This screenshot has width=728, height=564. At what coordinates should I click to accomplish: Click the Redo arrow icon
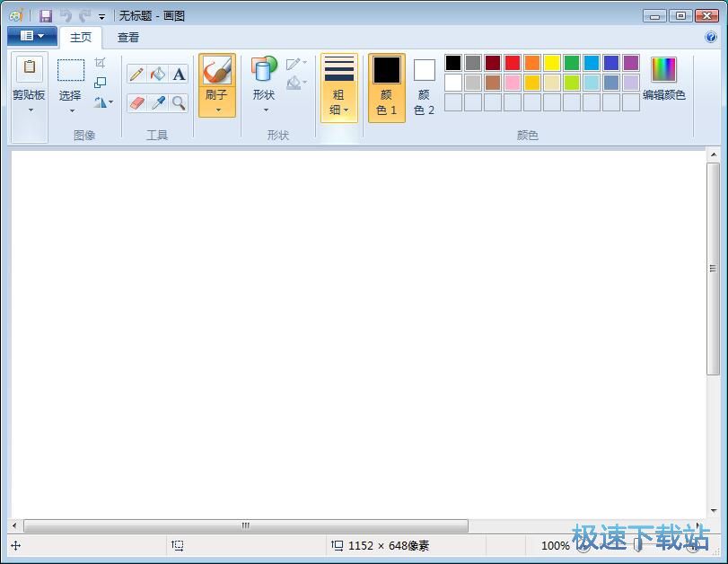tap(84, 16)
